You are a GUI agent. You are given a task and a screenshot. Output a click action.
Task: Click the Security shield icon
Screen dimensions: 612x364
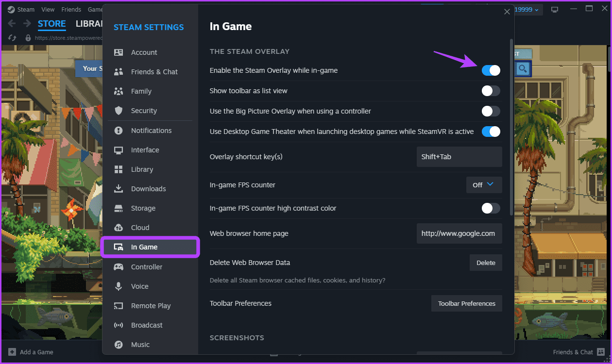pyautogui.click(x=119, y=111)
